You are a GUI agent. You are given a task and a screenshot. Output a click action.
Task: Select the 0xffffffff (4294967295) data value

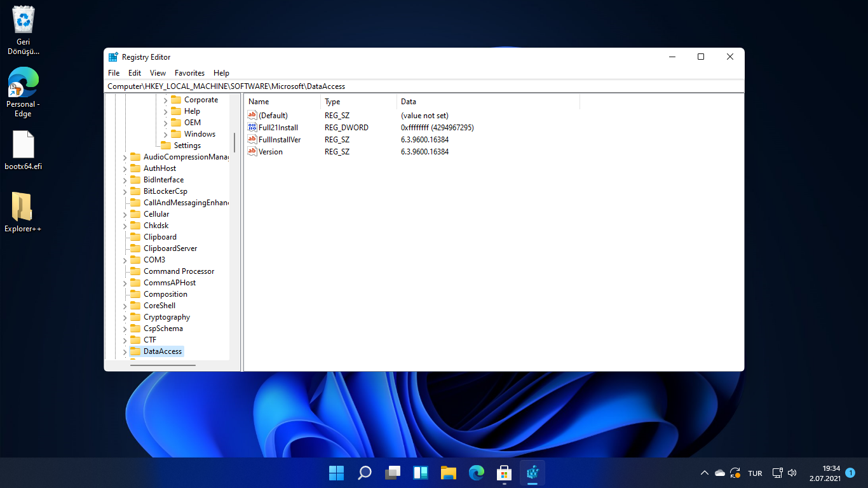pyautogui.click(x=437, y=128)
